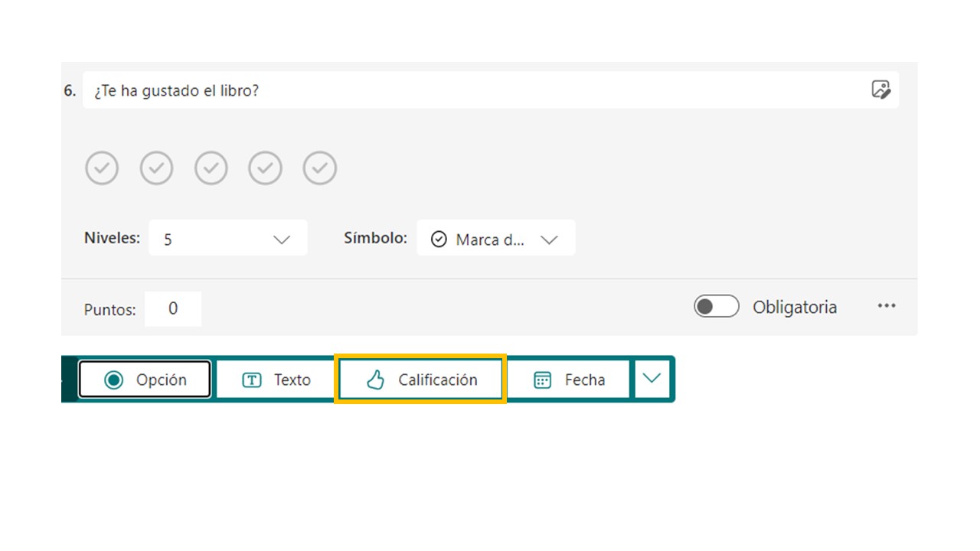Select the first rating checkmark circle
The height and width of the screenshot is (551, 980).
[102, 168]
